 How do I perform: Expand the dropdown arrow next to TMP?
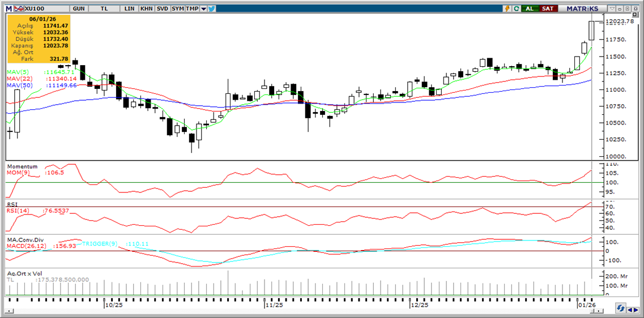coord(203,8)
